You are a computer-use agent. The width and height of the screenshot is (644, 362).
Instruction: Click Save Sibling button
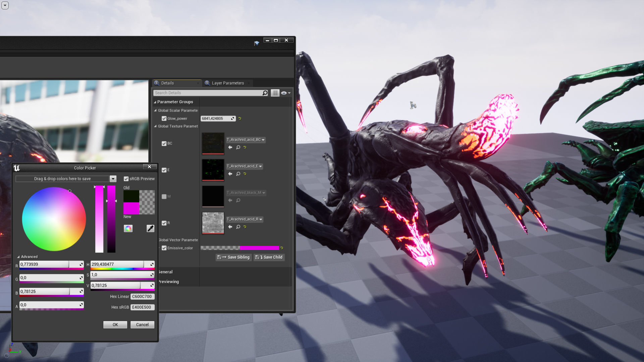(x=233, y=257)
